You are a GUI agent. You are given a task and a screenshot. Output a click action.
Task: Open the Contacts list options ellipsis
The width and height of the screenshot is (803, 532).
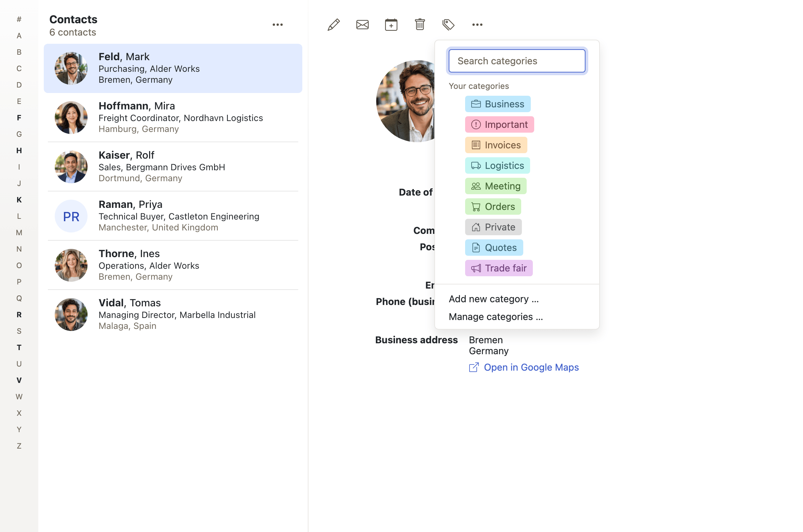277,25
